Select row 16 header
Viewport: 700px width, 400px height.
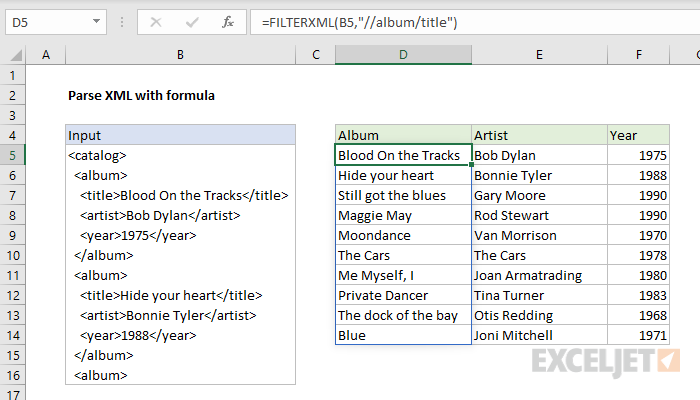click(12, 375)
